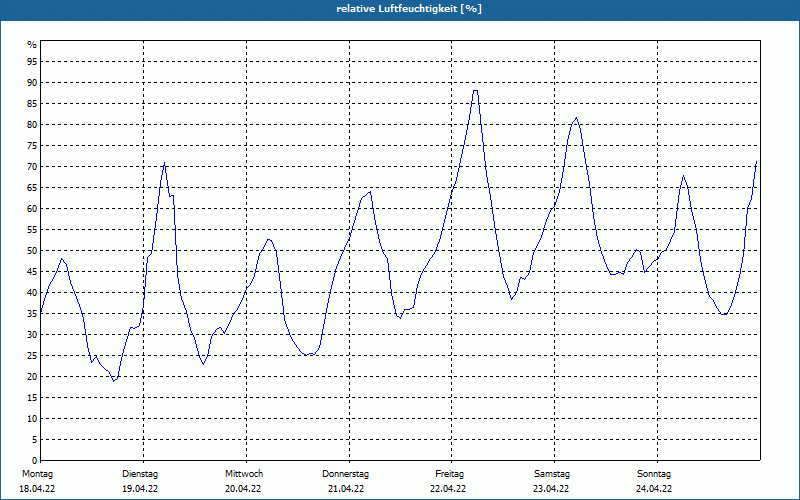Click the y-axis value 50
This screenshot has width=800, height=500.
tap(32, 251)
